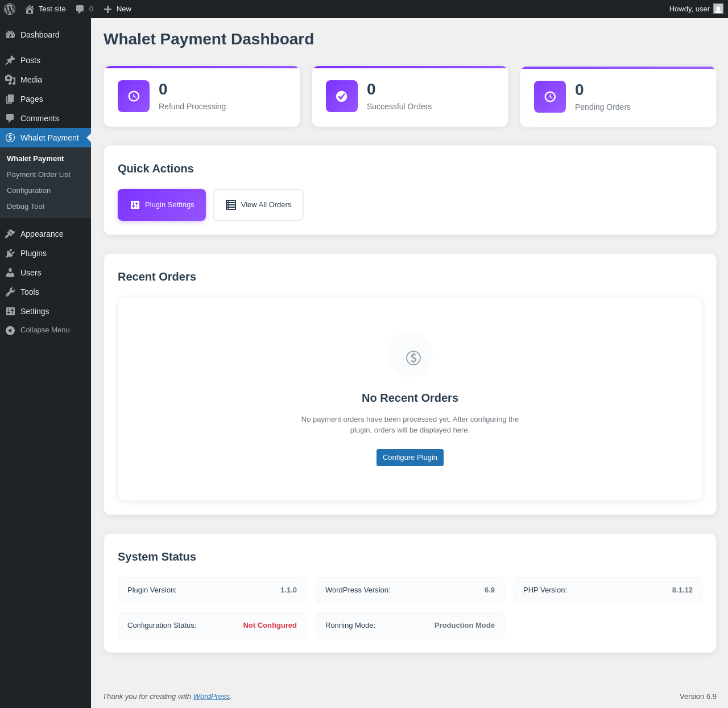Click the Plugins plug icon
The height and width of the screenshot is (708, 728).
click(x=10, y=253)
